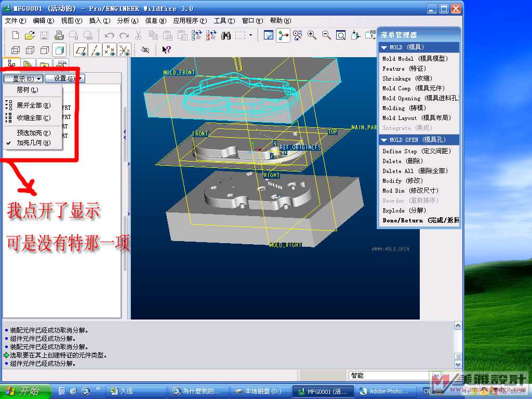Open Paste Special

click(x=182, y=35)
